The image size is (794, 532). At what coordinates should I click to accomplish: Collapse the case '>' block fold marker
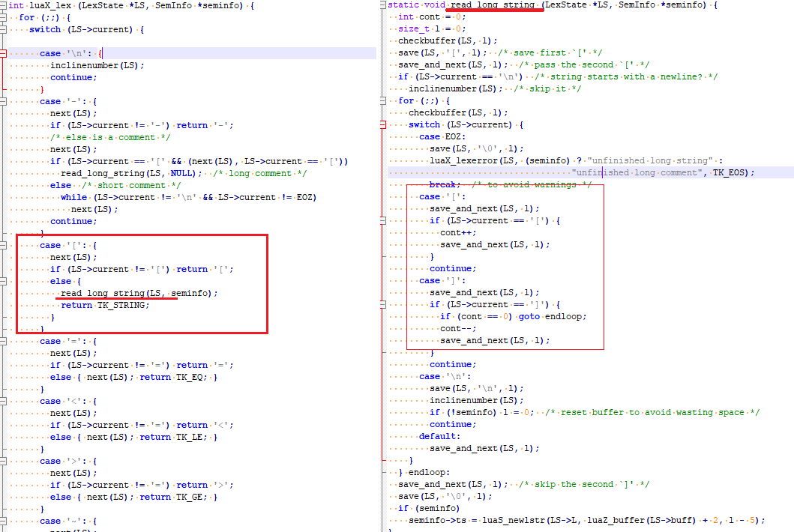4,462
